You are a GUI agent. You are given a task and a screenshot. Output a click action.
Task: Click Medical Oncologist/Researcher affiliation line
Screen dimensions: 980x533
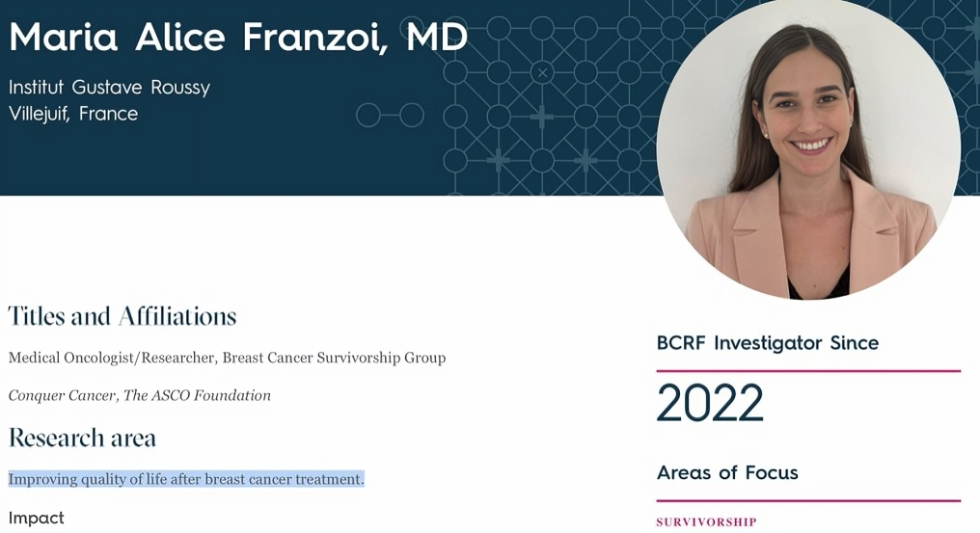(227, 358)
